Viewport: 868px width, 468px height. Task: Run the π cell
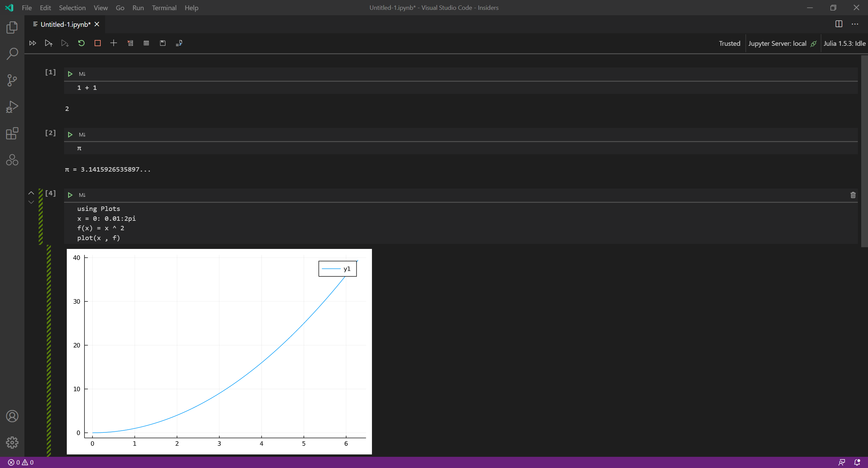click(70, 134)
